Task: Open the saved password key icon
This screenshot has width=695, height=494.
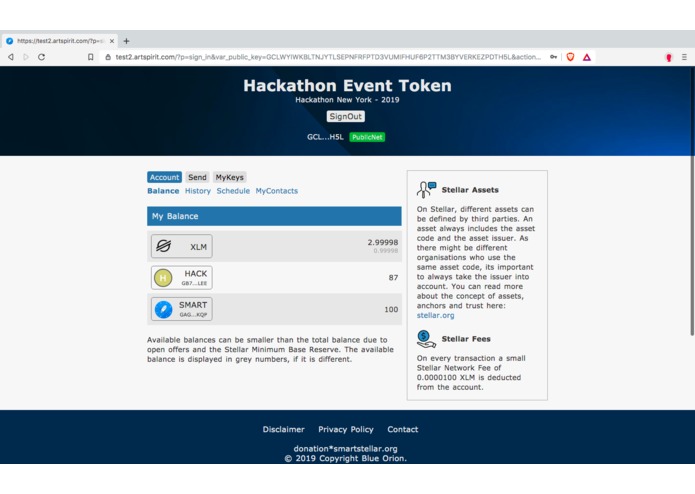Action: click(x=553, y=57)
